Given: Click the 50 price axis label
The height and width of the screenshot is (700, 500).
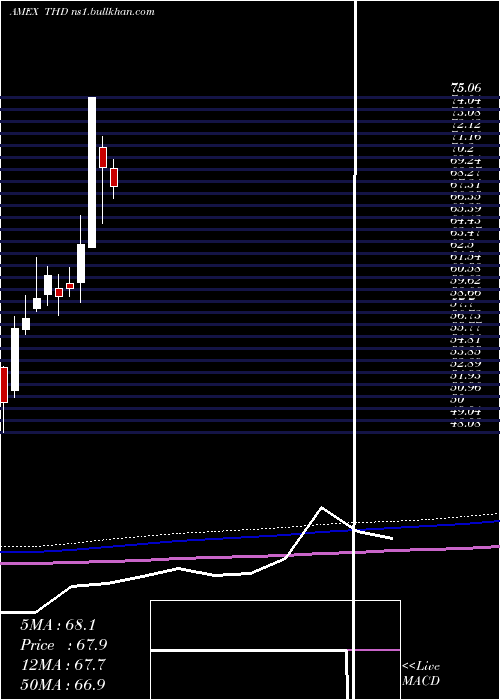Looking at the screenshot, I should pyautogui.click(x=458, y=400).
